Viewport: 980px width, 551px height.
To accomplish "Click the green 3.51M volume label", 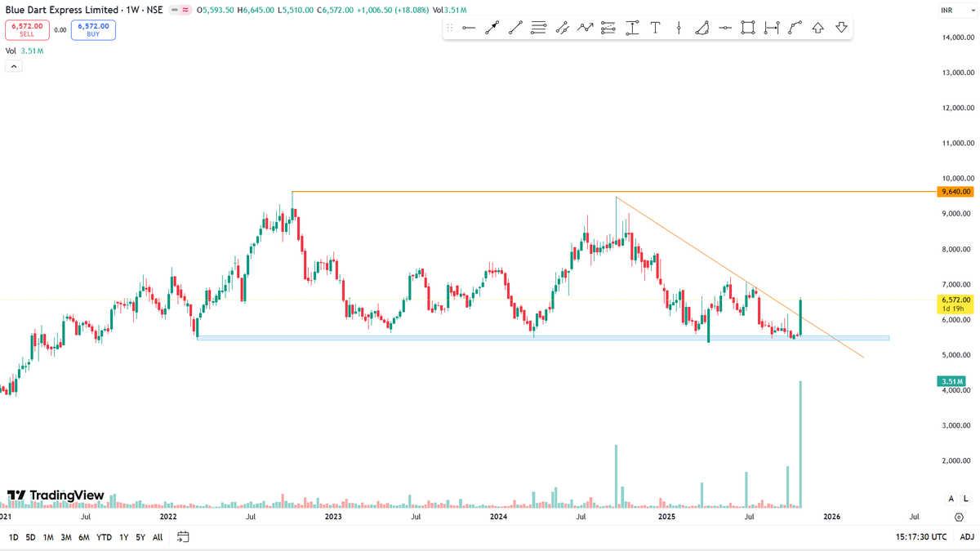I will click(x=952, y=381).
